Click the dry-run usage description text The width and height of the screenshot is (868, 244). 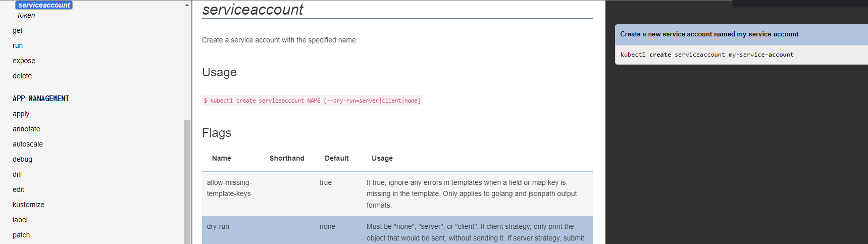[x=475, y=232]
